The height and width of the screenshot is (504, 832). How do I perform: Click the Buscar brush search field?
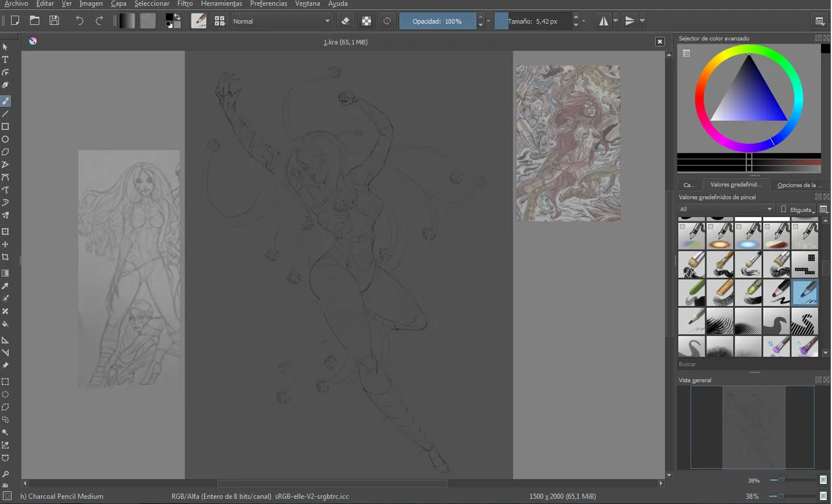(x=747, y=364)
